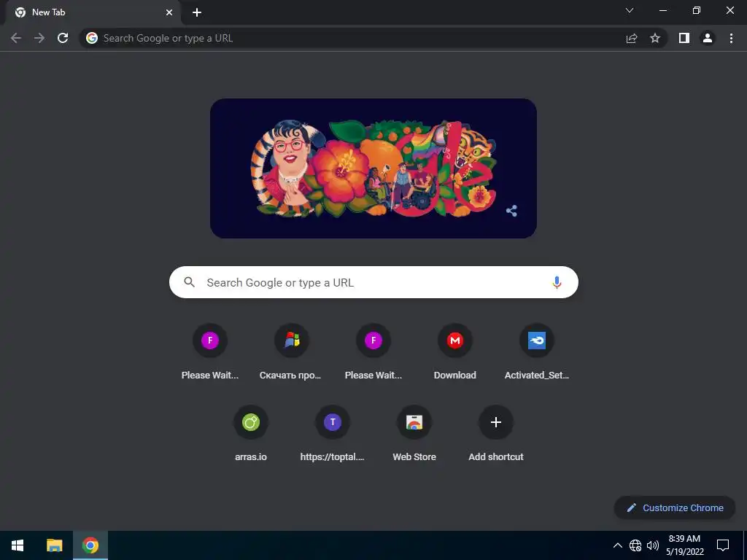Open the Google Doodle image
Image resolution: width=747 pixels, height=560 pixels.
pyautogui.click(x=373, y=168)
